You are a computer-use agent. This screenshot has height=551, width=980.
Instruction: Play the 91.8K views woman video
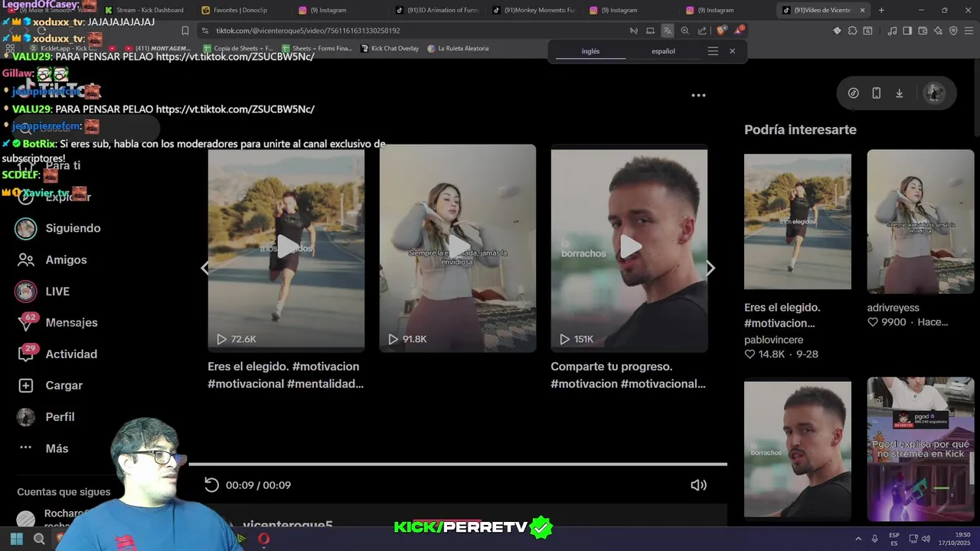click(458, 248)
